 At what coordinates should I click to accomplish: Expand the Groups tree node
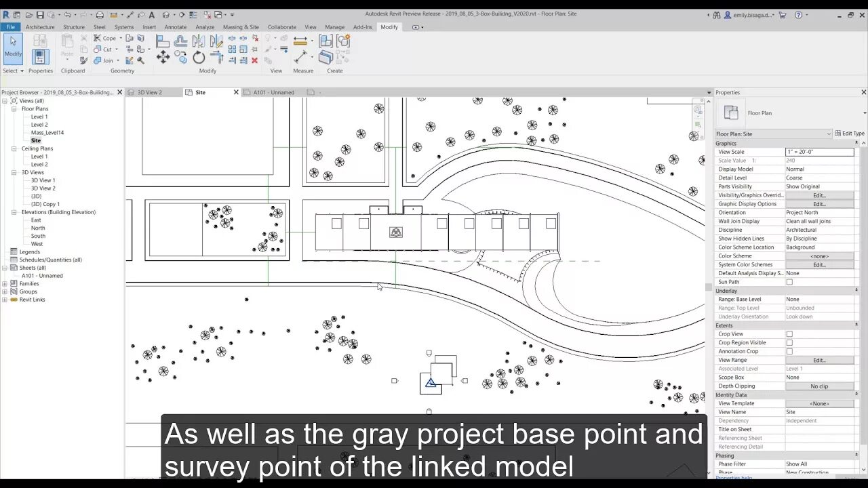pyautogui.click(x=5, y=291)
